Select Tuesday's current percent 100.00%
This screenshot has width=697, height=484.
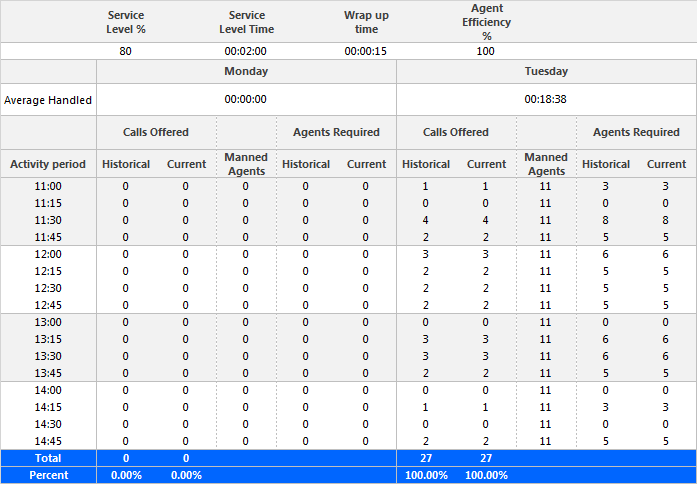[486, 475]
